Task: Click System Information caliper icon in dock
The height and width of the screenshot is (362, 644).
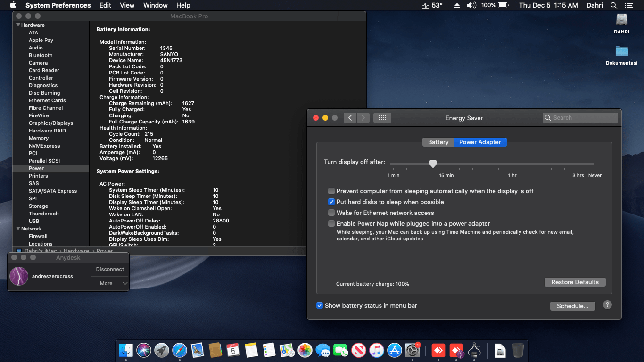Action: [x=474, y=350]
